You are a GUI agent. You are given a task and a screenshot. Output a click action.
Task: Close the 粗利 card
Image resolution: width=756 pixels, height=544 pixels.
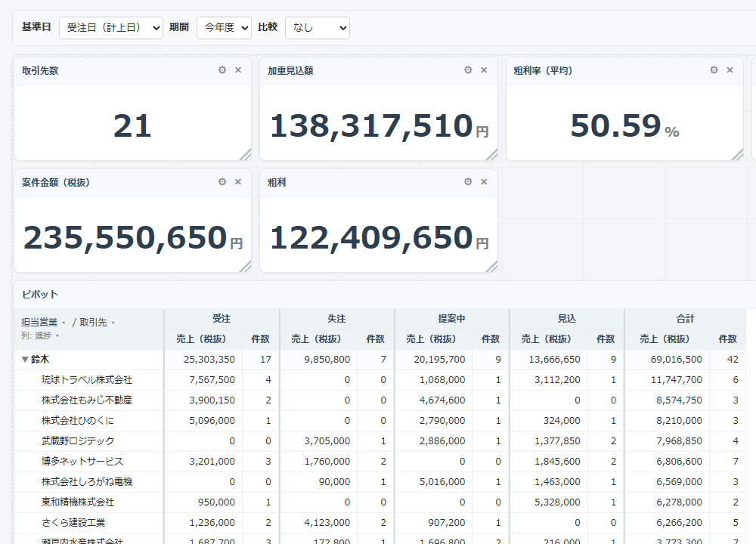(x=484, y=181)
